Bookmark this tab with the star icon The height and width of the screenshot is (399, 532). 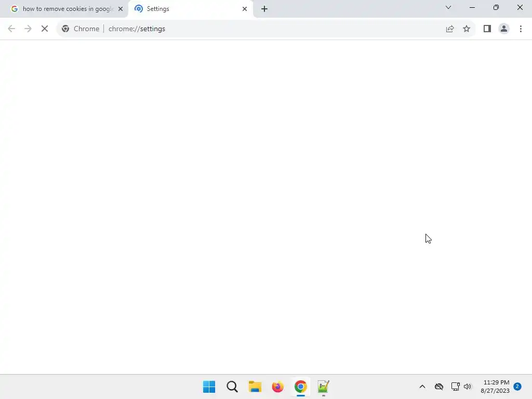point(467,29)
